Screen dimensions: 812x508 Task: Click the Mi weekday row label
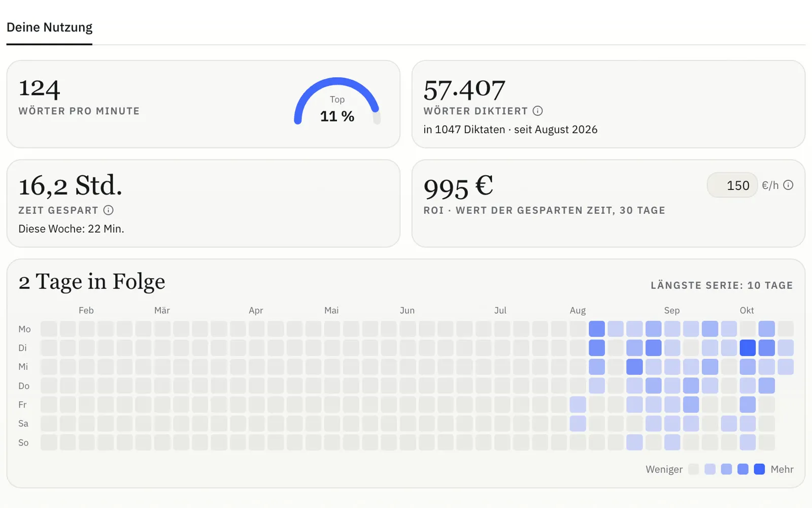[23, 367]
